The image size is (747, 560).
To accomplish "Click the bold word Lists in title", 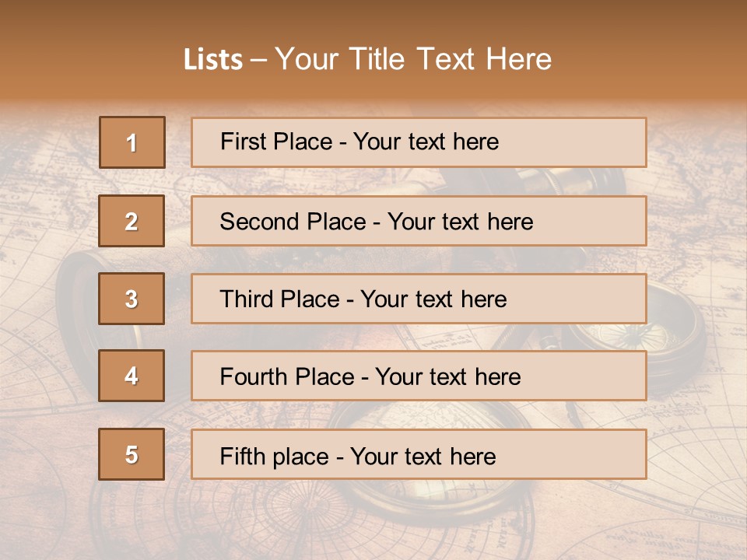I will click(213, 59).
